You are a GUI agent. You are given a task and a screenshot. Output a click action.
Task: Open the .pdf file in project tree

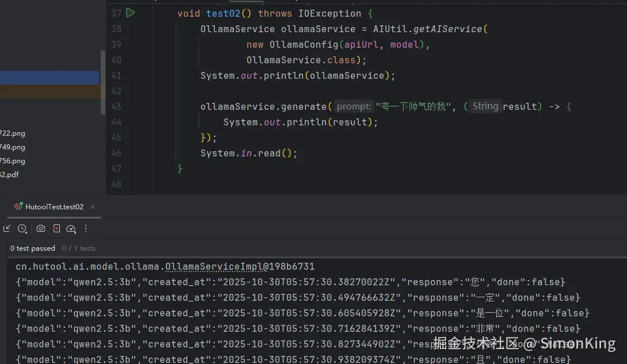click(x=9, y=175)
